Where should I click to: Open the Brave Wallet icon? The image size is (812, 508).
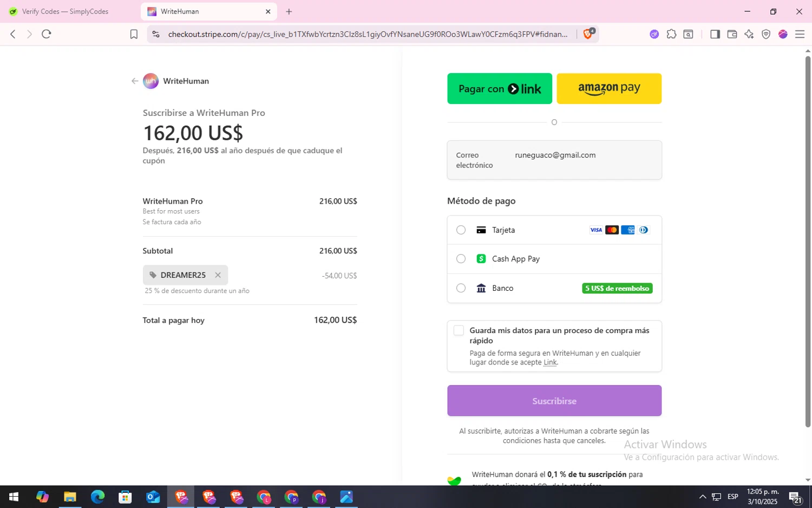732,34
